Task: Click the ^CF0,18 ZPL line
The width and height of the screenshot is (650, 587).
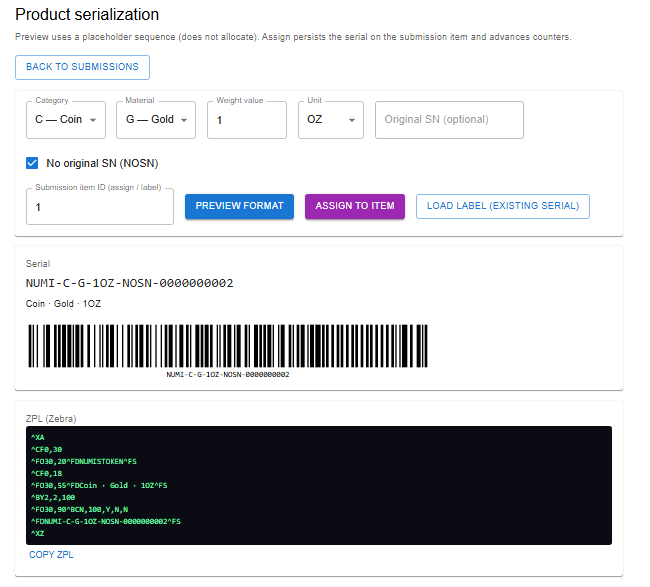Action: [46, 473]
